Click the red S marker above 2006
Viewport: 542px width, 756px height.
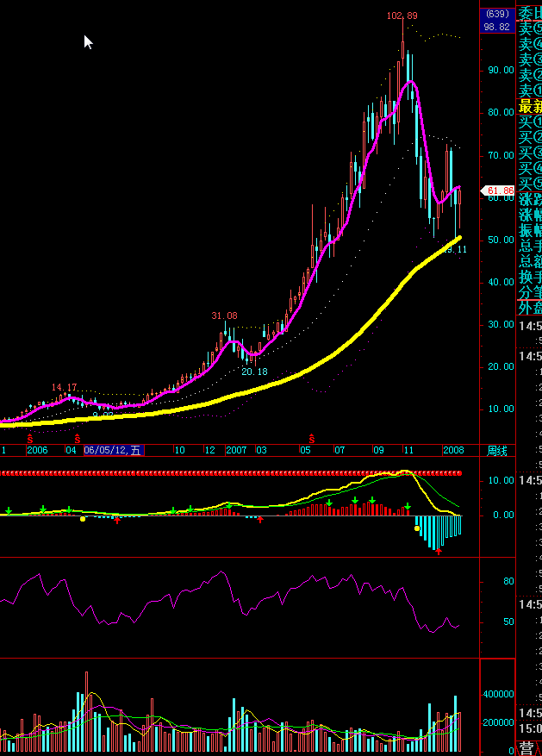pos(30,439)
